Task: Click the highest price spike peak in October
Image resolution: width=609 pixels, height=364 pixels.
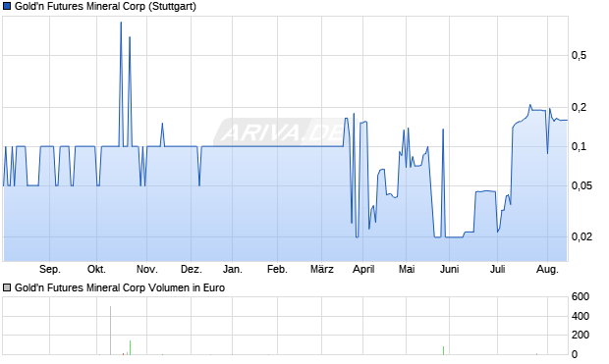Action: pos(121,23)
